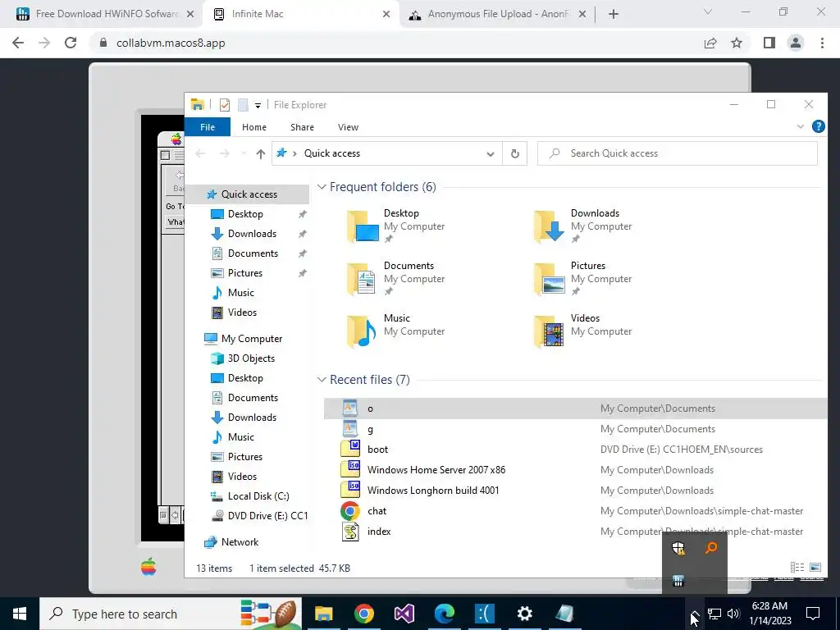840x630 pixels.
Task: Open the File ribbon tab
Action: (x=208, y=127)
